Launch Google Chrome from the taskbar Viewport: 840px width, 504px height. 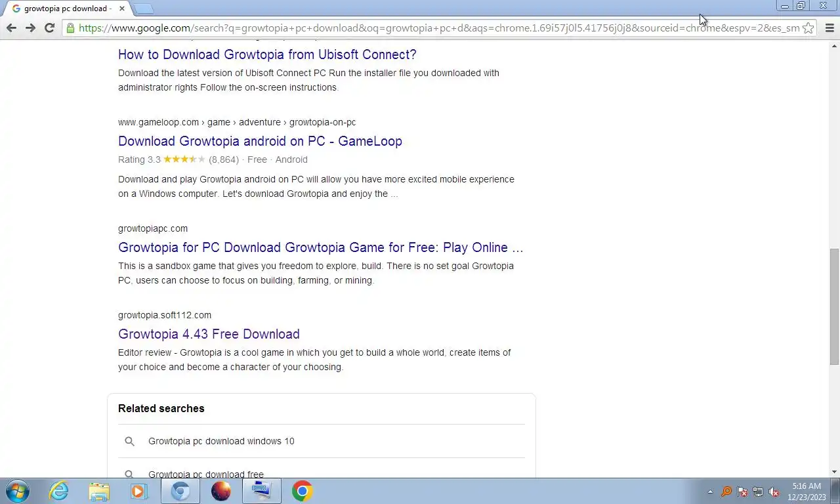(303, 491)
